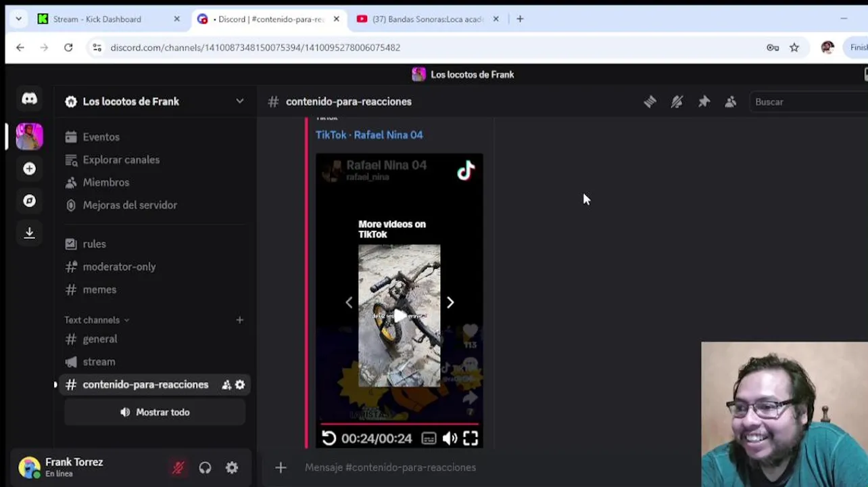This screenshot has width=868, height=487.
Task: Show next TikTok suggested video arrow
Action: (450, 303)
